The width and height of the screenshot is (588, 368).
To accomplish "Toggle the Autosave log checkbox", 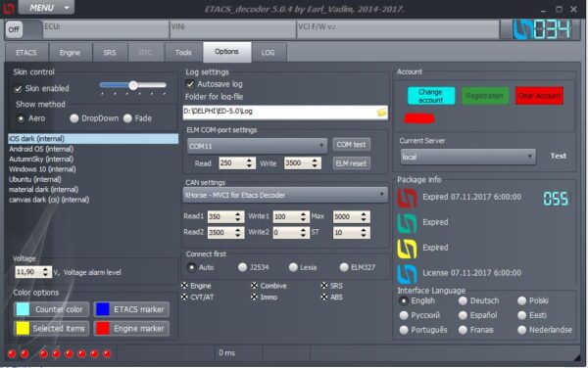I will pyautogui.click(x=190, y=84).
